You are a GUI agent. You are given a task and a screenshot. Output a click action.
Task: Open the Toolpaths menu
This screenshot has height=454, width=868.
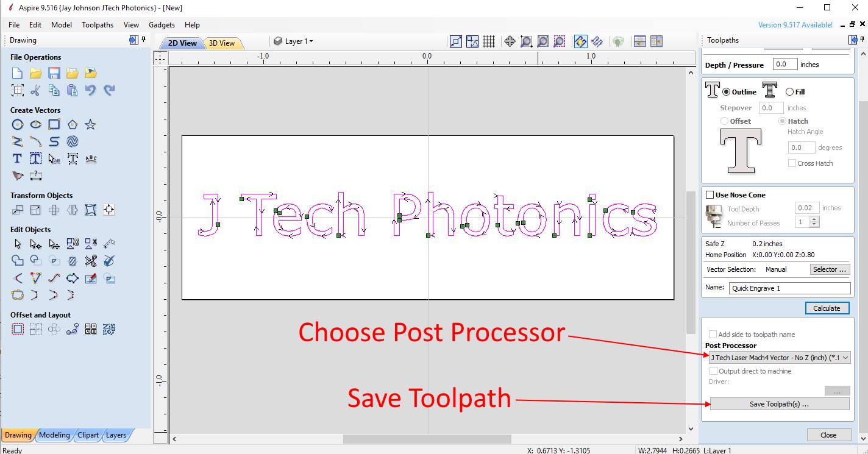point(98,25)
